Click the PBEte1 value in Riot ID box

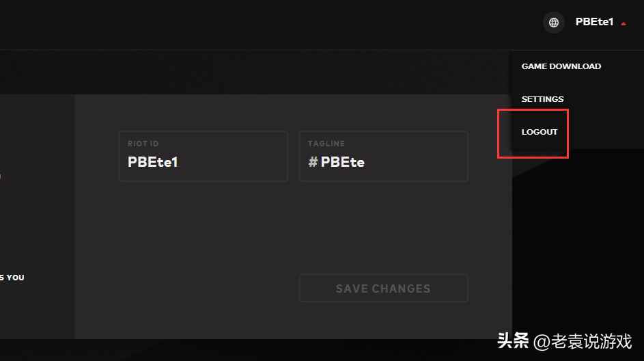[x=153, y=163]
